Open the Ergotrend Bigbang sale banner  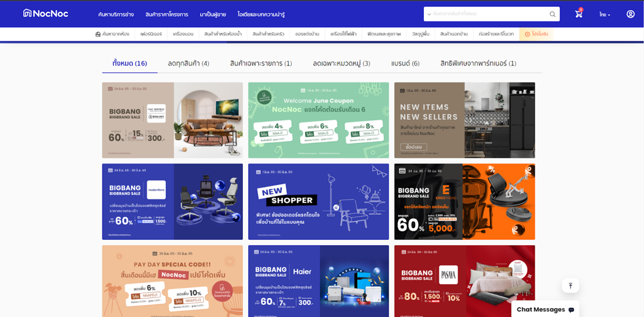click(465, 202)
